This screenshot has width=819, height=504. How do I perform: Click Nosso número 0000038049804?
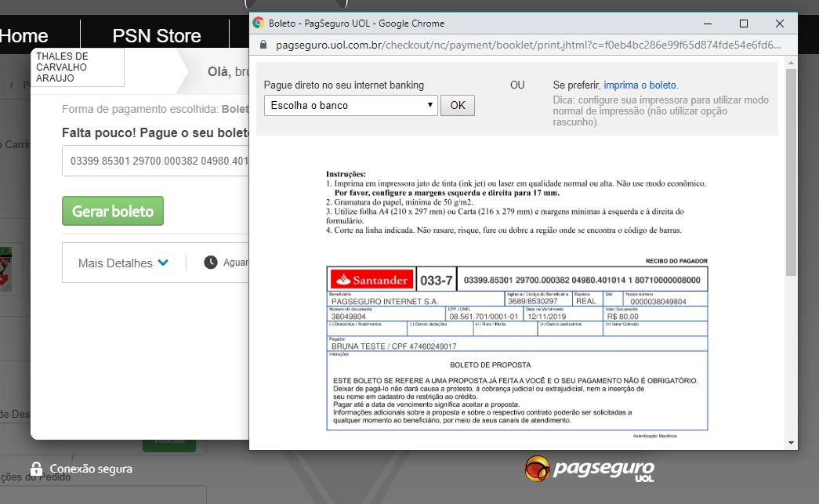pyautogui.click(x=658, y=301)
